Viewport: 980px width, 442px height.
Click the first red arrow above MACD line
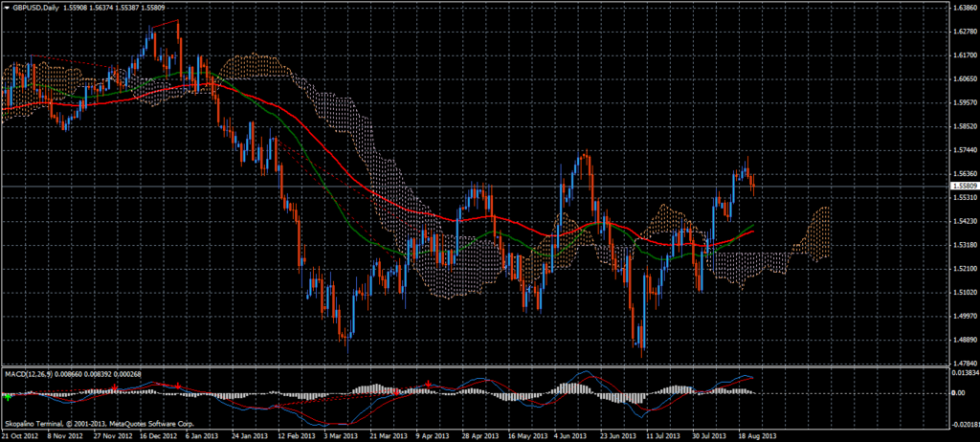click(x=114, y=387)
